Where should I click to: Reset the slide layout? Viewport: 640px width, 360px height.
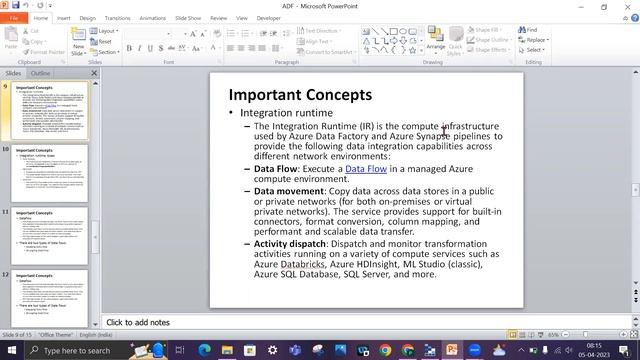click(x=101, y=42)
